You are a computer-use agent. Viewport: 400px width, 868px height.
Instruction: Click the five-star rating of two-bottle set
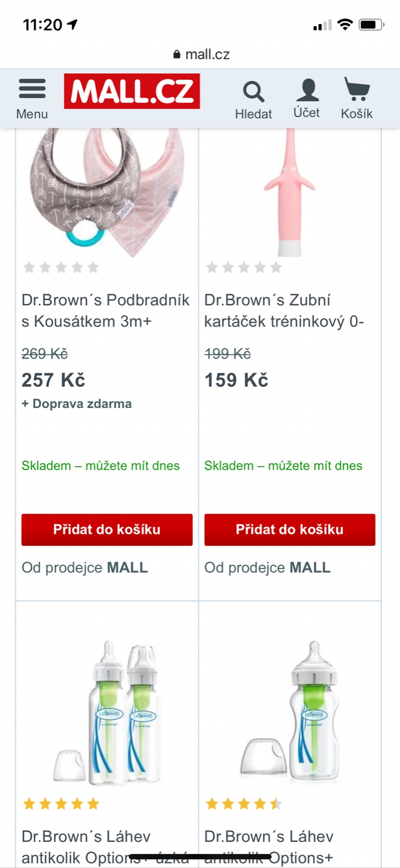point(61,803)
